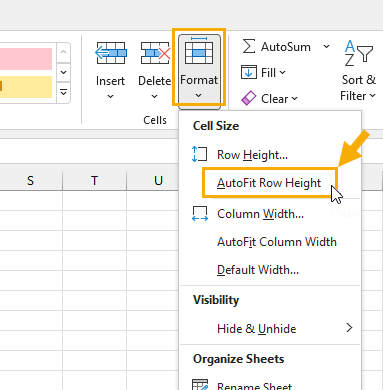
Task: Click the Rename Sheet menu entry
Action: [x=270, y=385]
